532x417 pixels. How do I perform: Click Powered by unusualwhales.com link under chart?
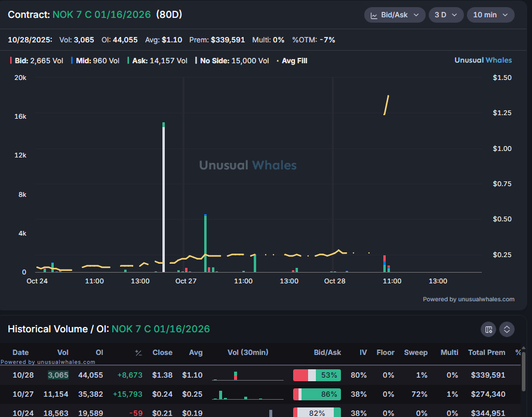pos(468,299)
